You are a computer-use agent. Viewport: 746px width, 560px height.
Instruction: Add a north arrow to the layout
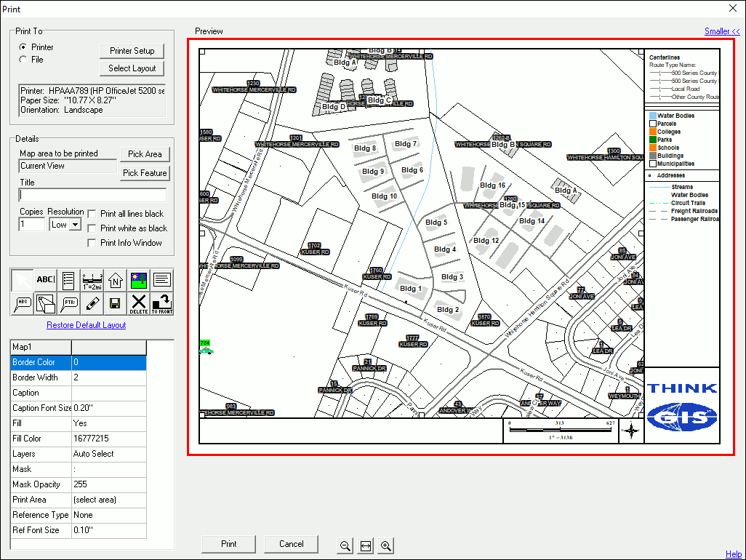116,280
